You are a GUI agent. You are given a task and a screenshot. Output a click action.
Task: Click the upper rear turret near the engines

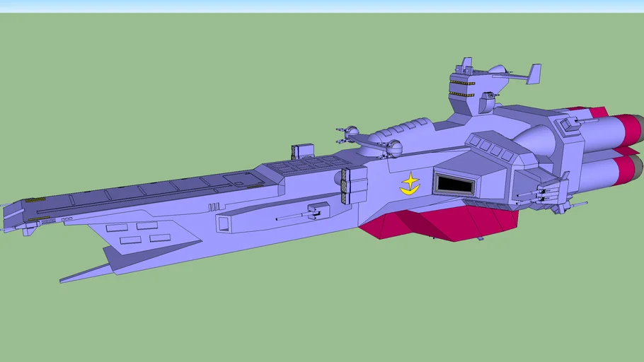570,124
